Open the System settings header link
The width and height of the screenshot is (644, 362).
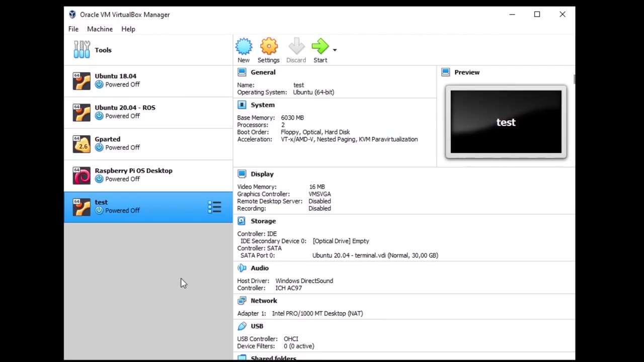[263, 105]
